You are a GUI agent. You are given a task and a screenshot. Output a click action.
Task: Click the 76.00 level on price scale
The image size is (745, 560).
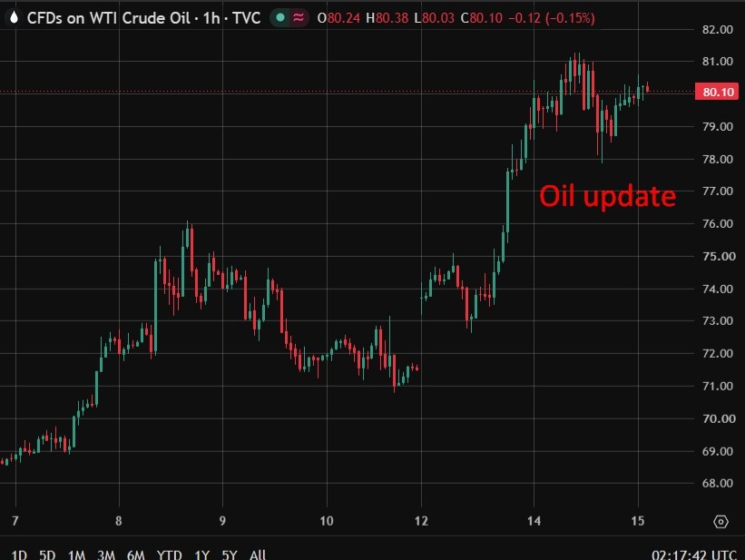pyautogui.click(x=717, y=223)
